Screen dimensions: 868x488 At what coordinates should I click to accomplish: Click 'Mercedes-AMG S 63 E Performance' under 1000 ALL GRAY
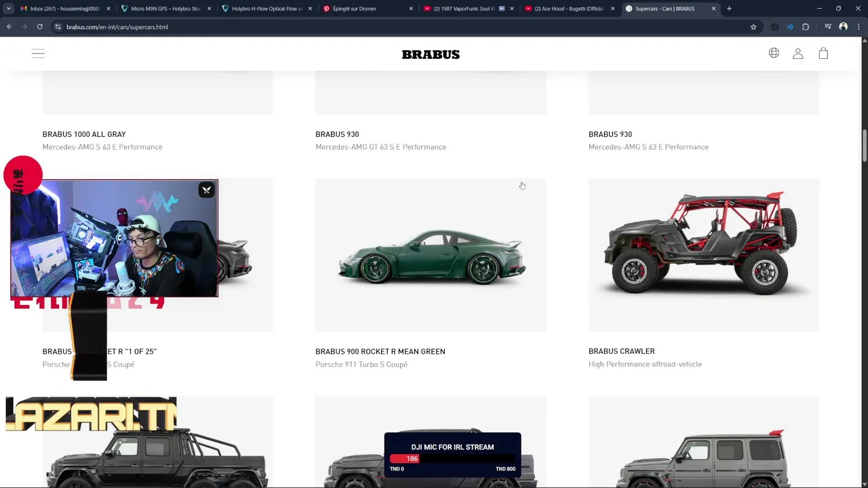point(102,146)
